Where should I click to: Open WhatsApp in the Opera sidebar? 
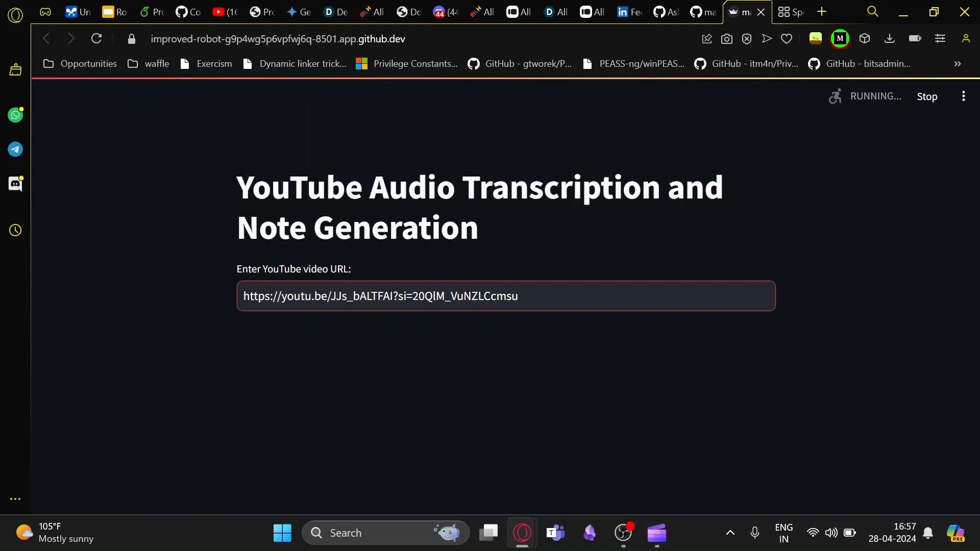(x=15, y=115)
